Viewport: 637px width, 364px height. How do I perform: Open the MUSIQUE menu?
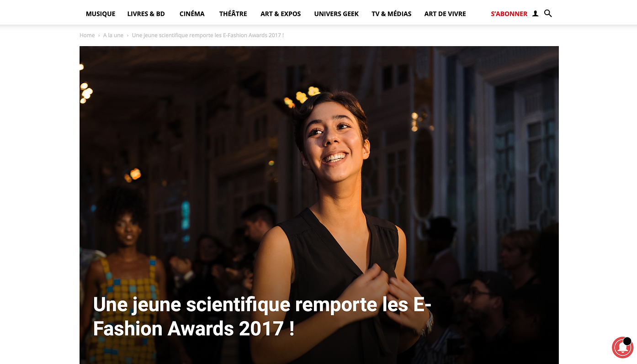tap(101, 14)
